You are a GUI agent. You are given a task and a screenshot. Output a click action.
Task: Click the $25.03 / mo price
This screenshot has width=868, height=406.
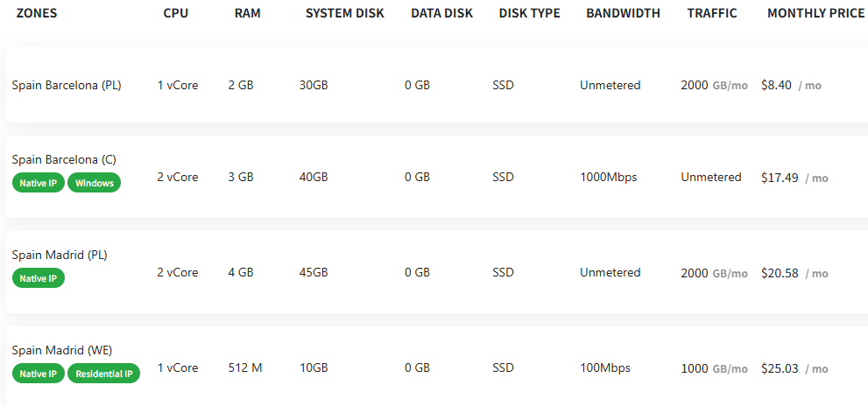[794, 368]
